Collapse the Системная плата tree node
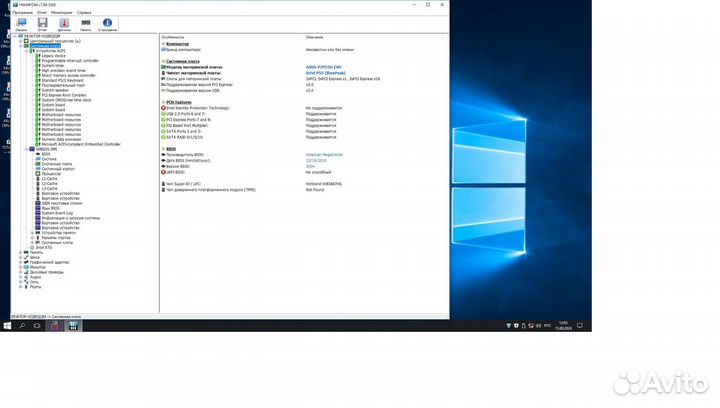 (x=21, y=46)
